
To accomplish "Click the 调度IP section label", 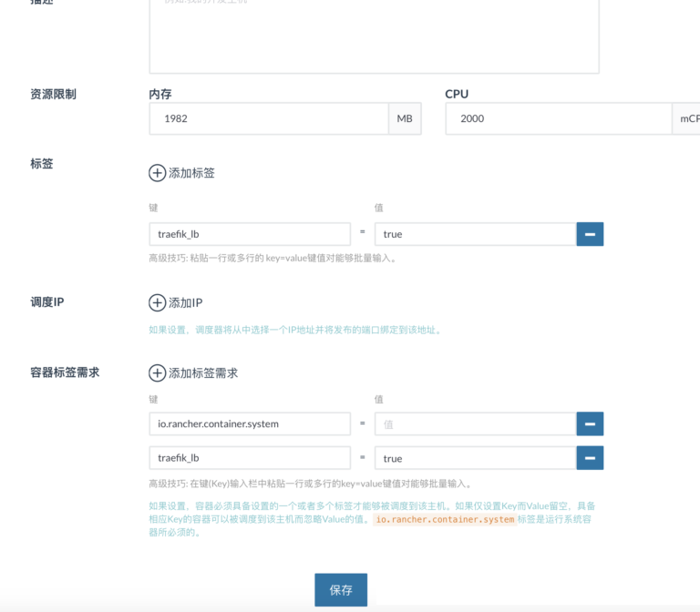I will [46, 302].
